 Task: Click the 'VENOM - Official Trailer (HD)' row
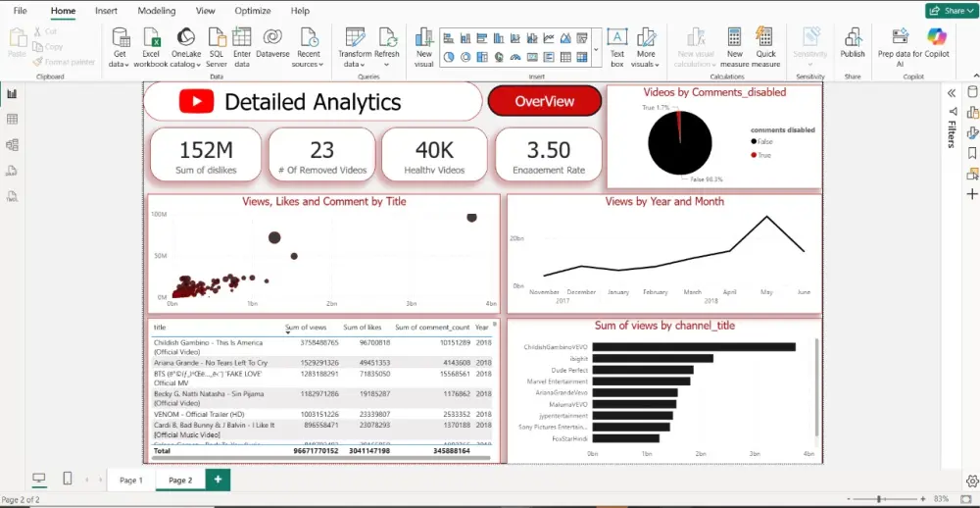321,414
